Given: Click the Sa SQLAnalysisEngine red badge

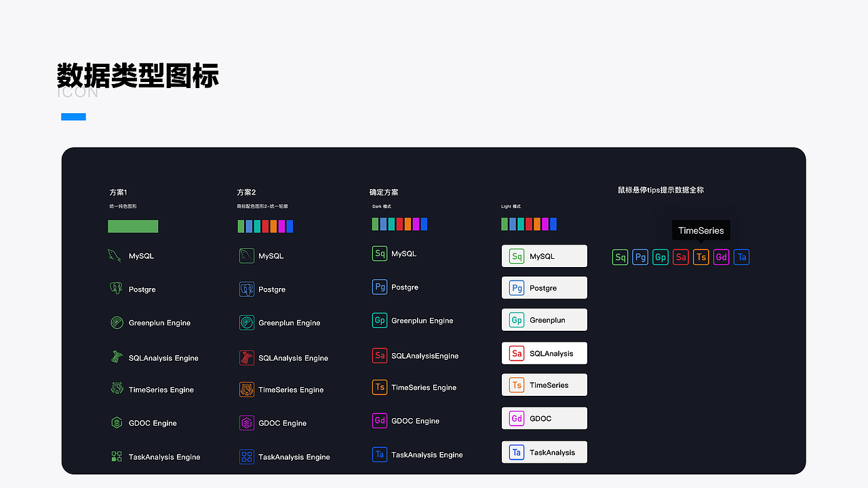Looking at the screenshot, I should pos(380,354).
